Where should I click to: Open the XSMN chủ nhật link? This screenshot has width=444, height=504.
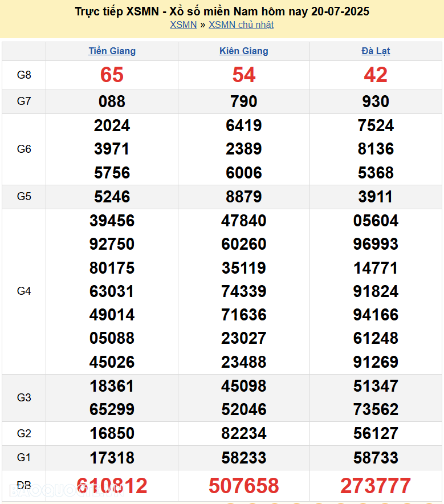coord(241,25)
